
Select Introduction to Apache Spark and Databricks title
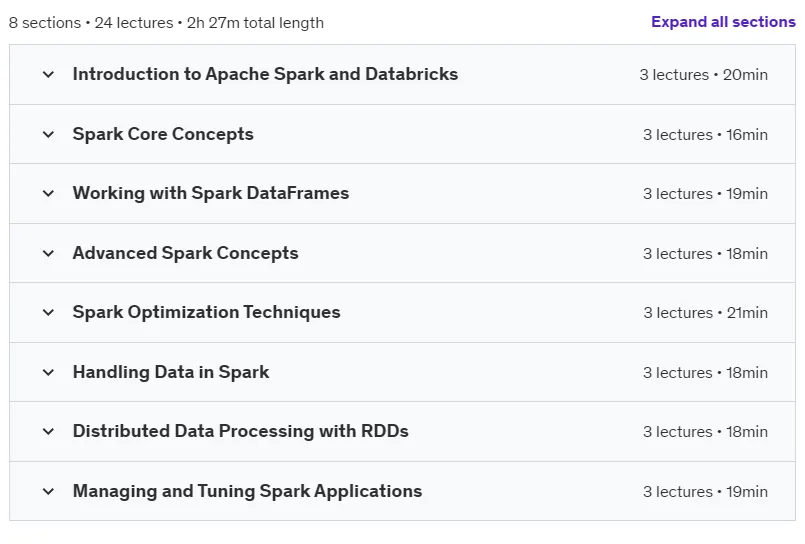(265, 74)
